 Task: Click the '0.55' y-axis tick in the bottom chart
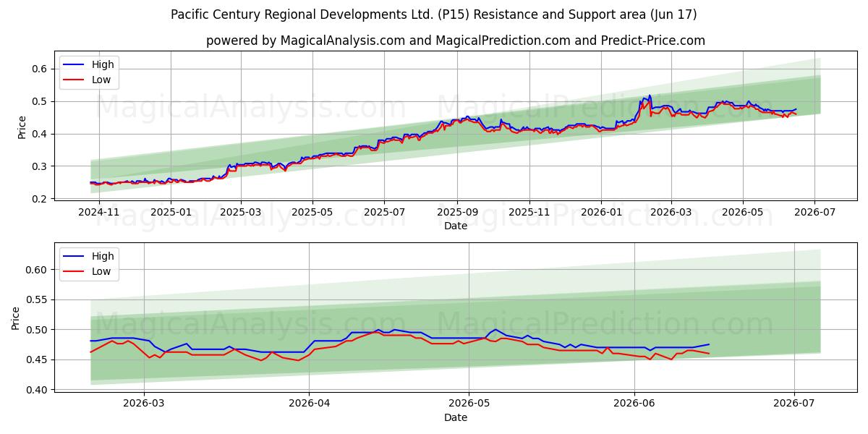(x=37, y=299)
